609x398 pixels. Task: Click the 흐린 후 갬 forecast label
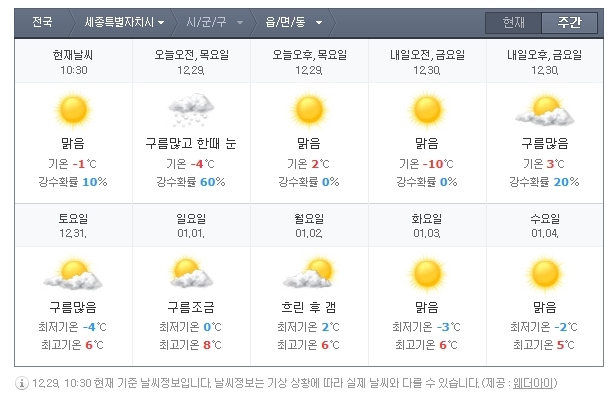tap(309, 307)
